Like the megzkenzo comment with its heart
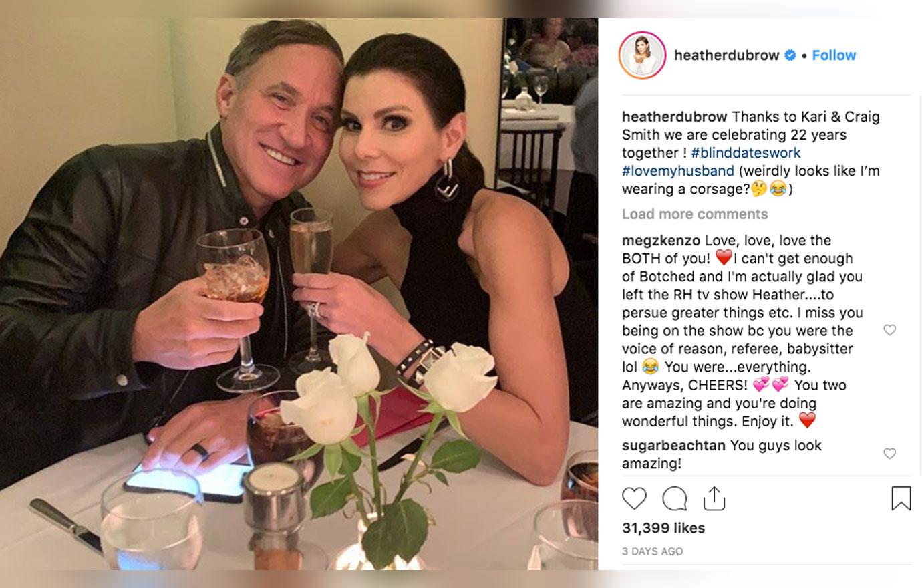 click(889, 330)
